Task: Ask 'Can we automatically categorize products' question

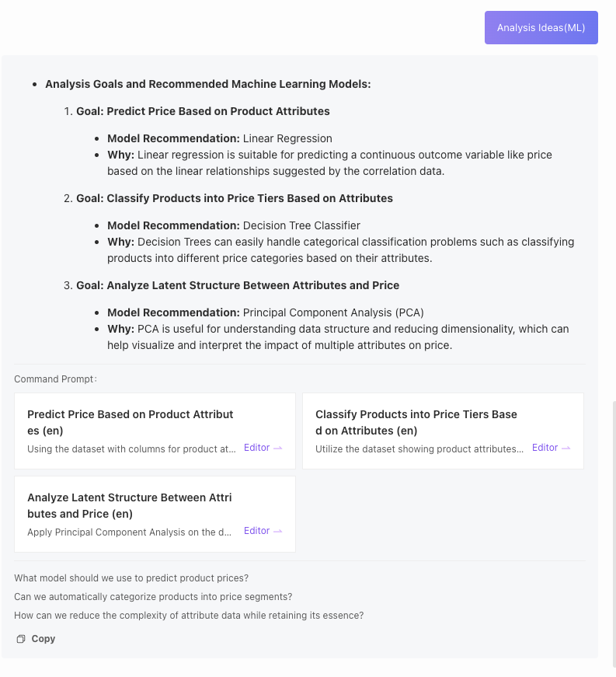Action: tap(153, 597)
